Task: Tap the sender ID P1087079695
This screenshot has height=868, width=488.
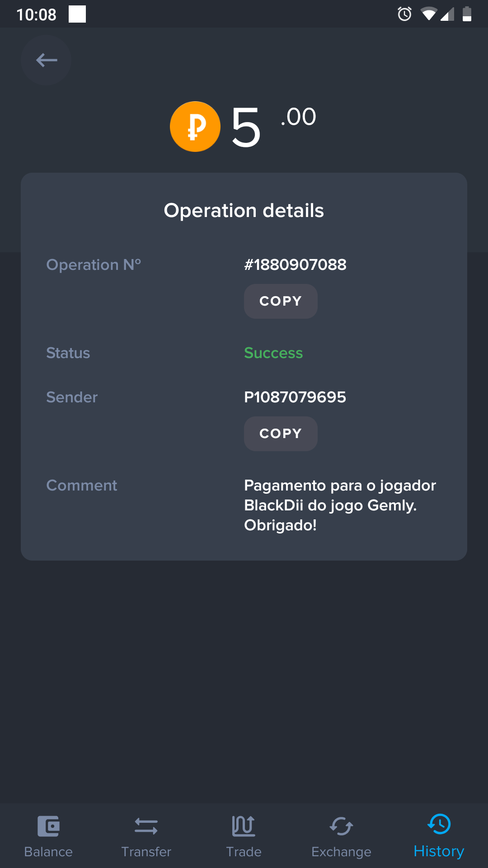Action: 295,397
